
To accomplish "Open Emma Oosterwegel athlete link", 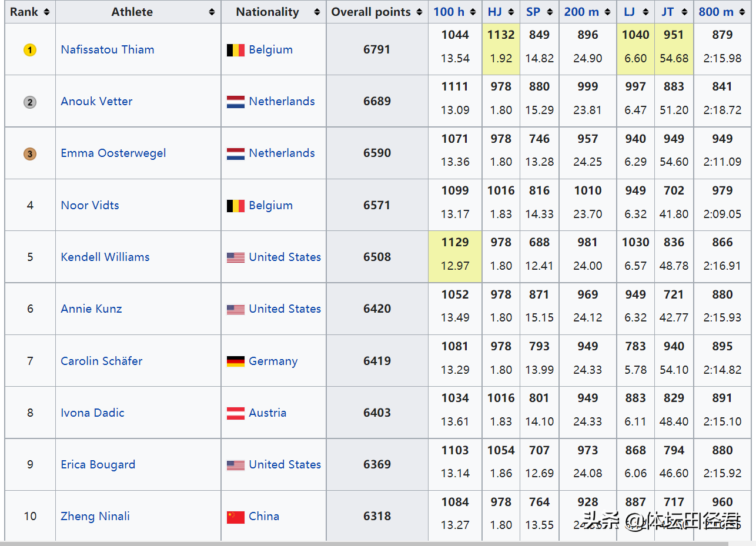I will pyautogui.click(x=113, y=153).
